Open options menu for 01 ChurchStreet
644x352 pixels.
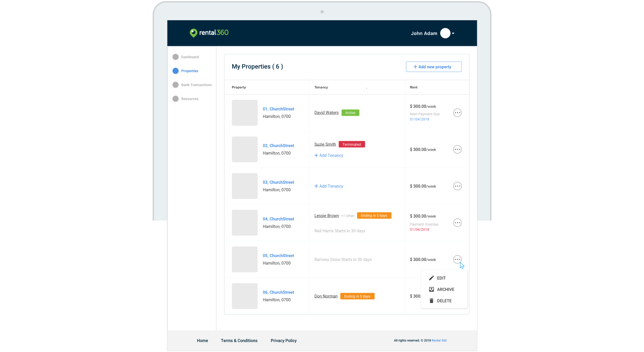[x=457, y=113]
